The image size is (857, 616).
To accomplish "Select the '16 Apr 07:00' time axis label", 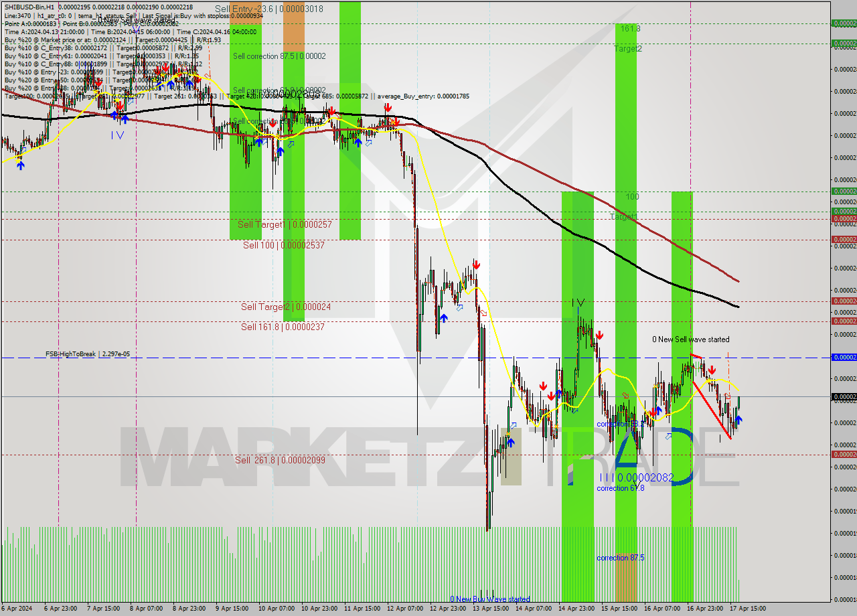I will tap(661, 609).
